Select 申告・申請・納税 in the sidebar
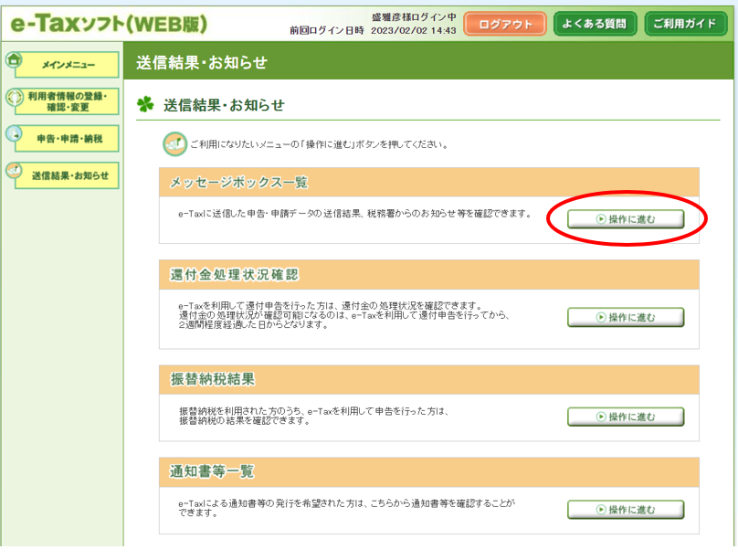 (x=68, y=139)
